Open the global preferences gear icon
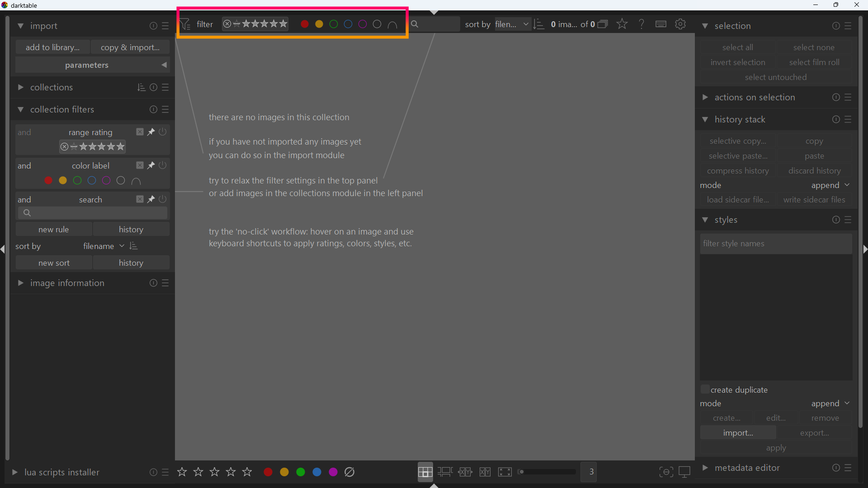This screenshot has height=488, width=868. tap(680, 24)
